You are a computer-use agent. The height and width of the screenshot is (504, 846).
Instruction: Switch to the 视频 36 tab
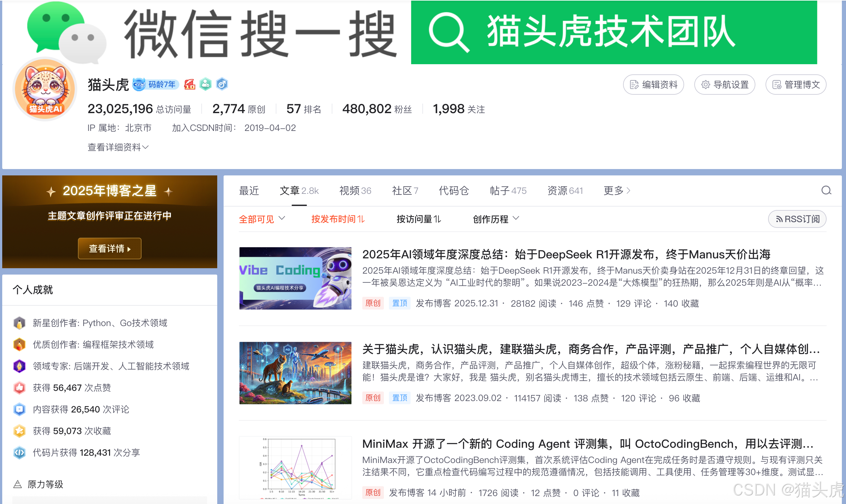(x=355, y=191)
